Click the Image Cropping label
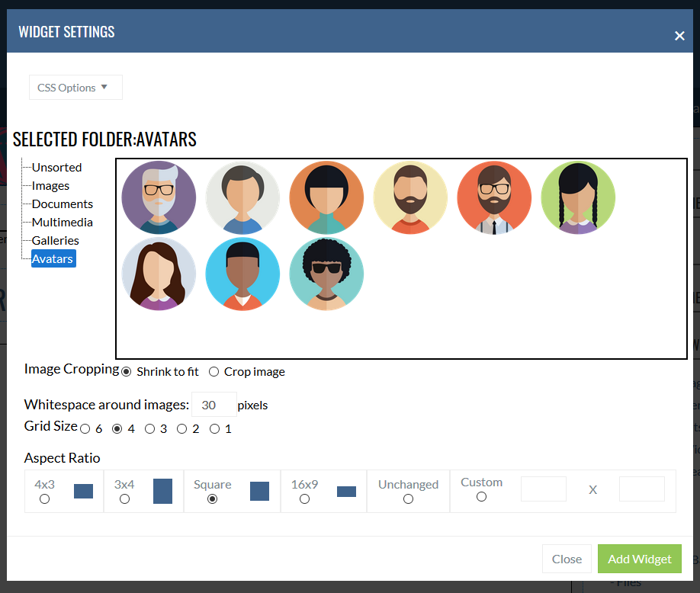The image size is (700, 593). tap(72, 369)
